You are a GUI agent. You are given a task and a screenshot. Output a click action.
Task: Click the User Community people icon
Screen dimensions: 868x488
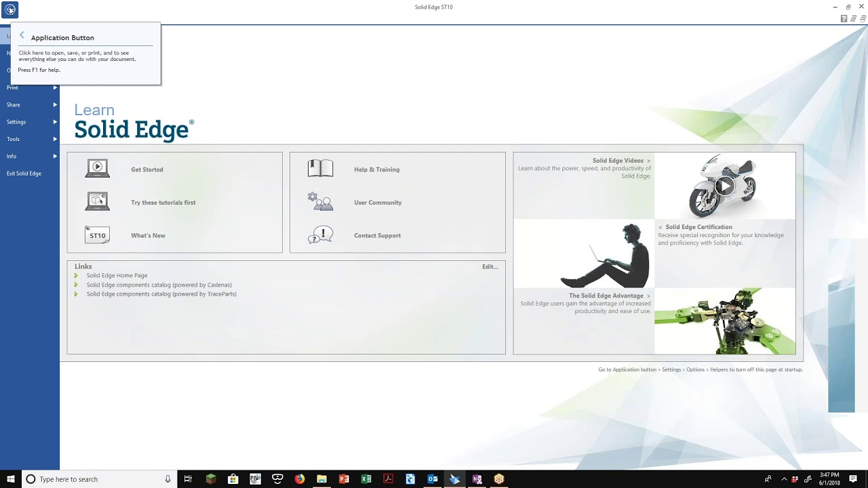click(x=320, y=201)
